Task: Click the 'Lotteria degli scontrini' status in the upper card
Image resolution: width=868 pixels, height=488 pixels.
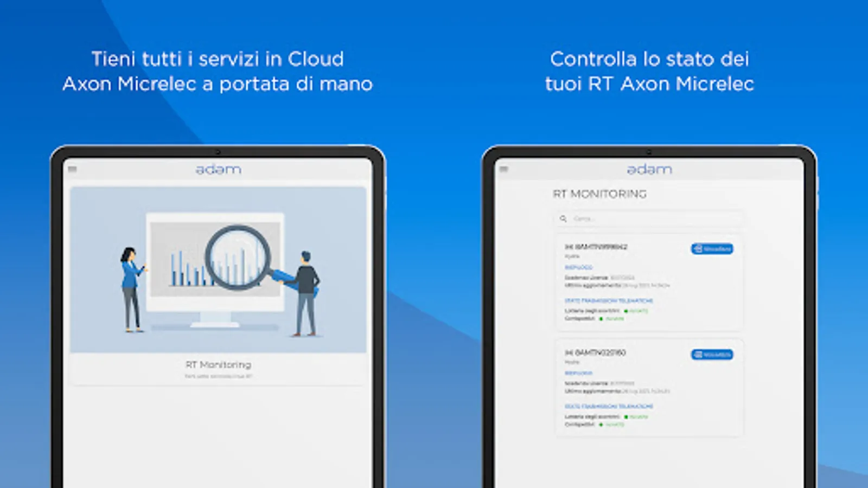Action: 607,311
